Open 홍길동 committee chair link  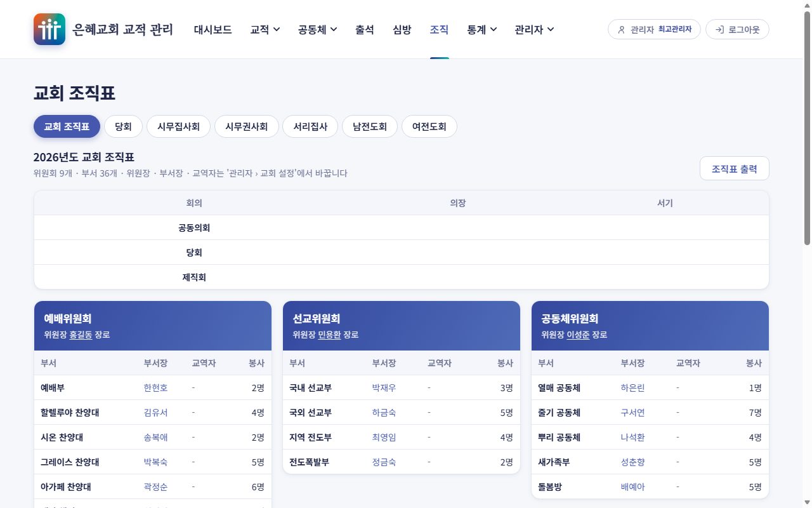pyautogui.click(x=81, y=335)
